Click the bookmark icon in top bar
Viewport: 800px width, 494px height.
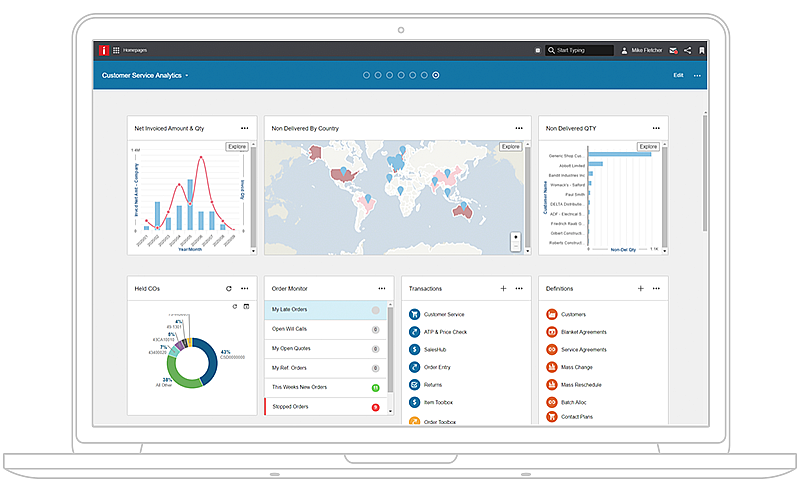[x=702, y=50]
